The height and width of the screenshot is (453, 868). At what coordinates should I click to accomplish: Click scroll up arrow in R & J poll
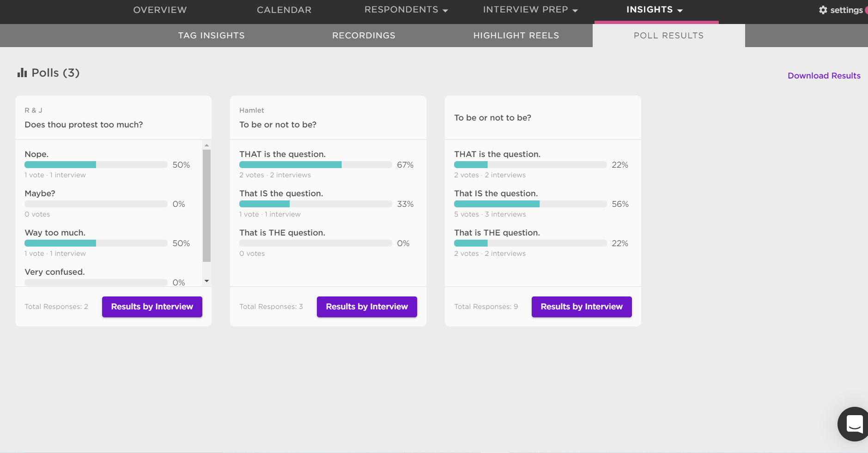(206, 145)
